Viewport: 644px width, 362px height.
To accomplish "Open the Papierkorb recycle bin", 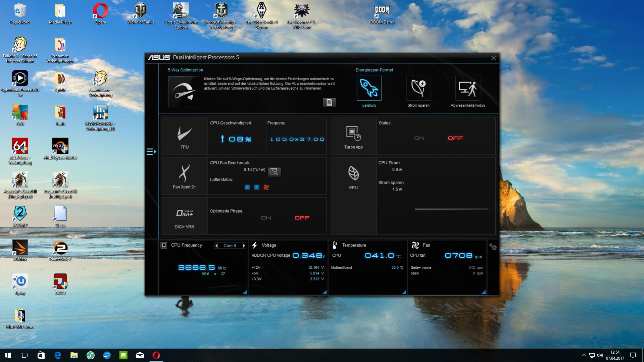I will [x=20, y=14].
